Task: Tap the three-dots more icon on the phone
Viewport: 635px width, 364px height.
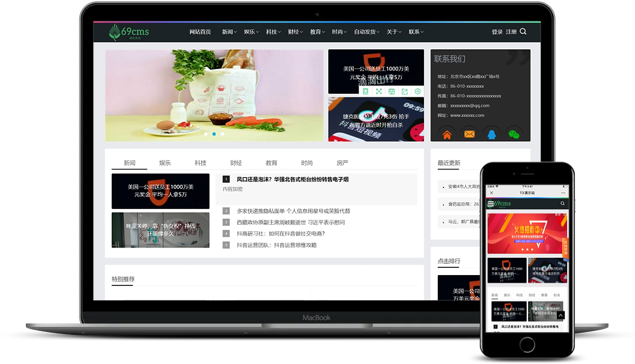Action: [x=563, y=193]
